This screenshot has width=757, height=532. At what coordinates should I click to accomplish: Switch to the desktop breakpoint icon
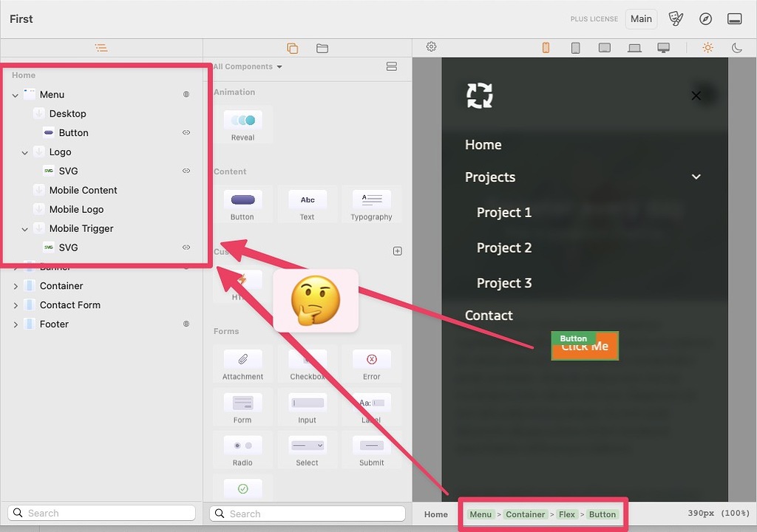[x=663, y=47]
